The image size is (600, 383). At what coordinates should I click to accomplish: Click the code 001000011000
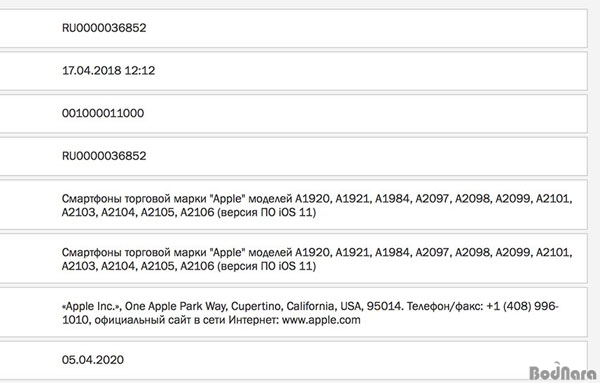(x=103, y=113)
